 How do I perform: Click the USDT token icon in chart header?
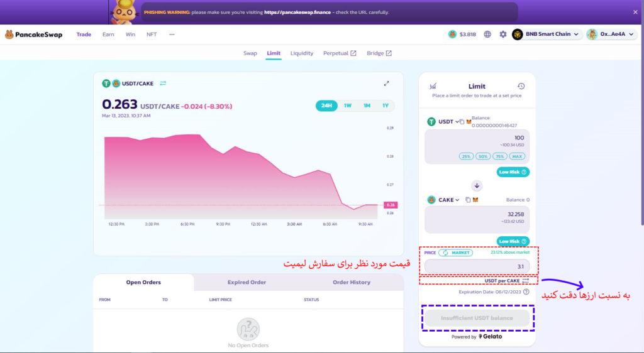tap(106, 84)
